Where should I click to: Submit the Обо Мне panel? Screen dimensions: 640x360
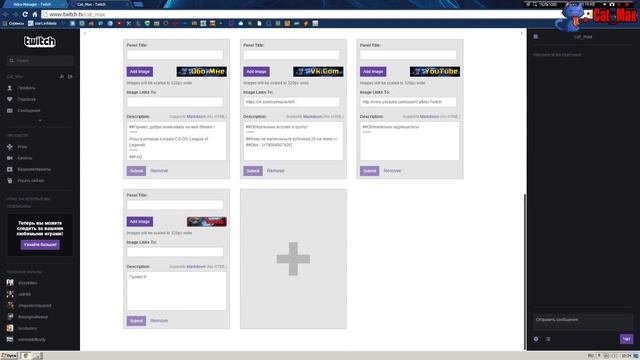coord(136,171)
